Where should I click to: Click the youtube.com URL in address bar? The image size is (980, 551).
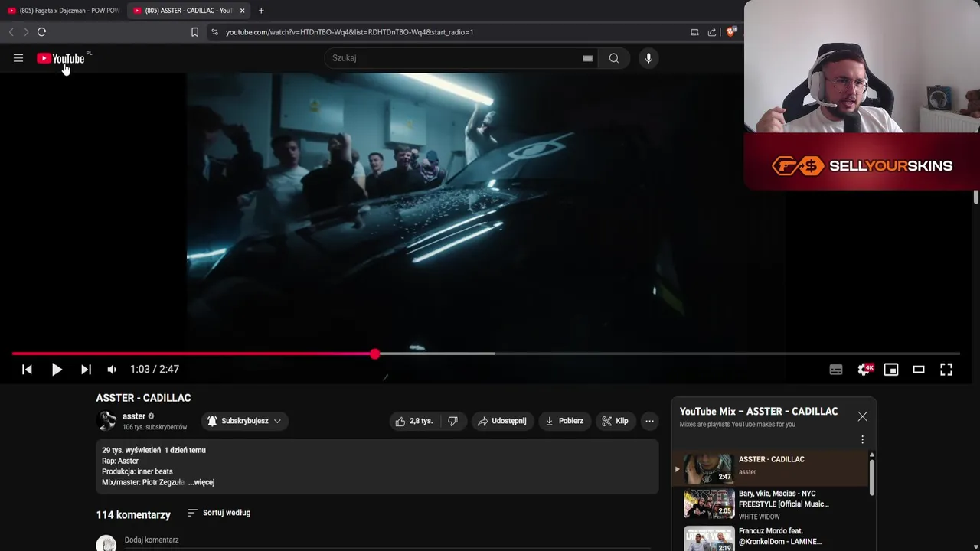click(349, 32)
